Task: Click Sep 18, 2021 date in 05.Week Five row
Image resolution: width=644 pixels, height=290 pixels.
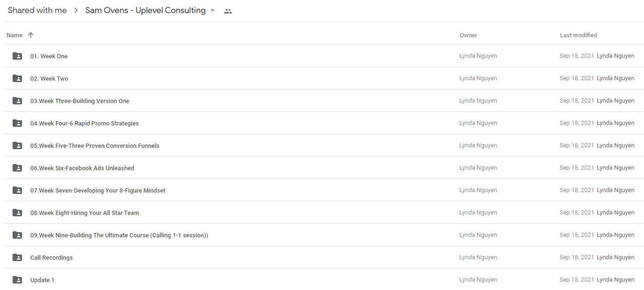Action: click(x=577, y=145)
